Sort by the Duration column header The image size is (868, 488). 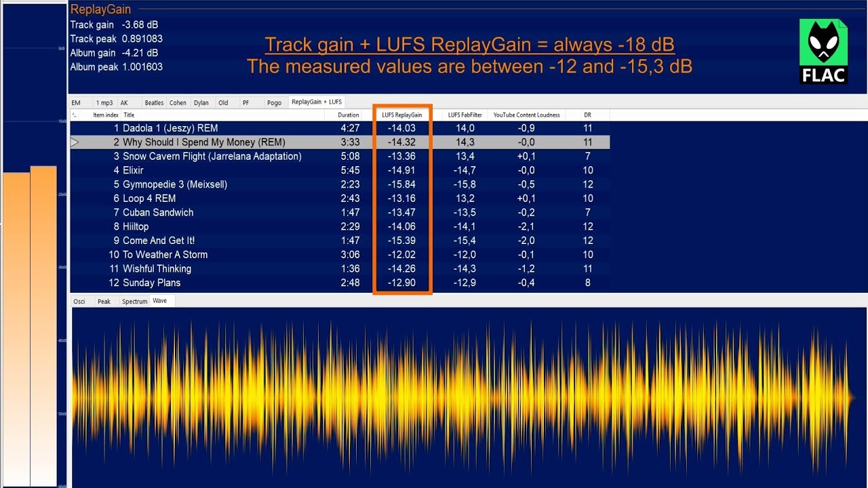pos(349,115)
